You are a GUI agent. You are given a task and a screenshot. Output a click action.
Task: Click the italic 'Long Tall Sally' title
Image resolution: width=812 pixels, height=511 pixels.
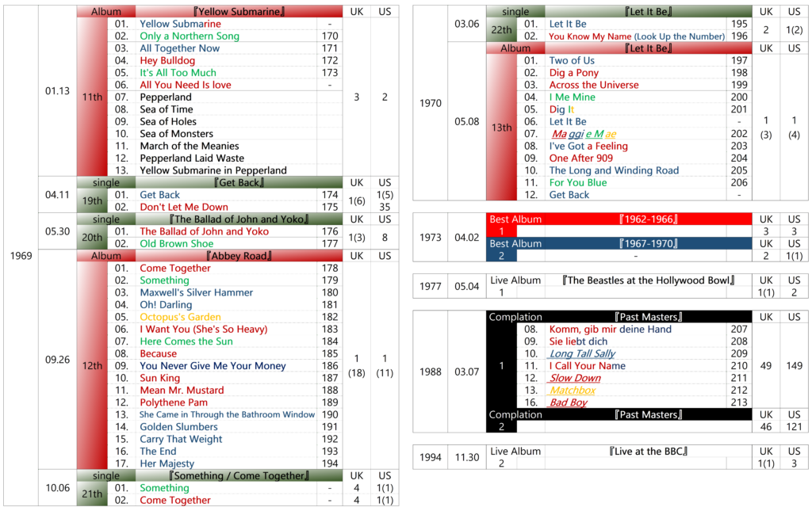pyautogui.click(x=582, y=354)
